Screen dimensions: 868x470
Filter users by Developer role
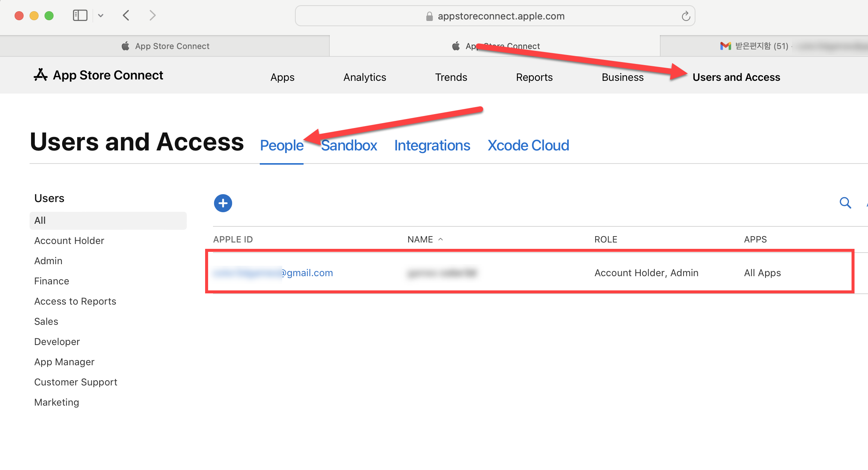coord(57,342)
